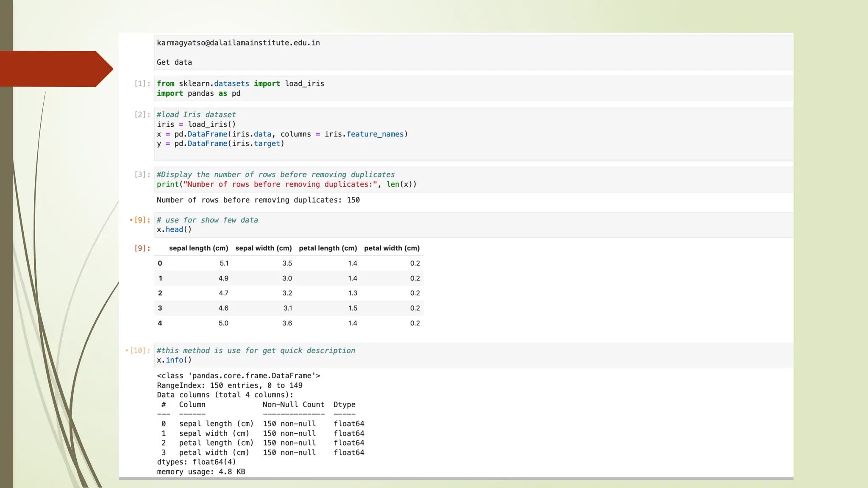The width and height of the screenshot is (868, 488).
Task: Click the gray horizontal scrollbar at bottom
Action: tap(456, 479)
